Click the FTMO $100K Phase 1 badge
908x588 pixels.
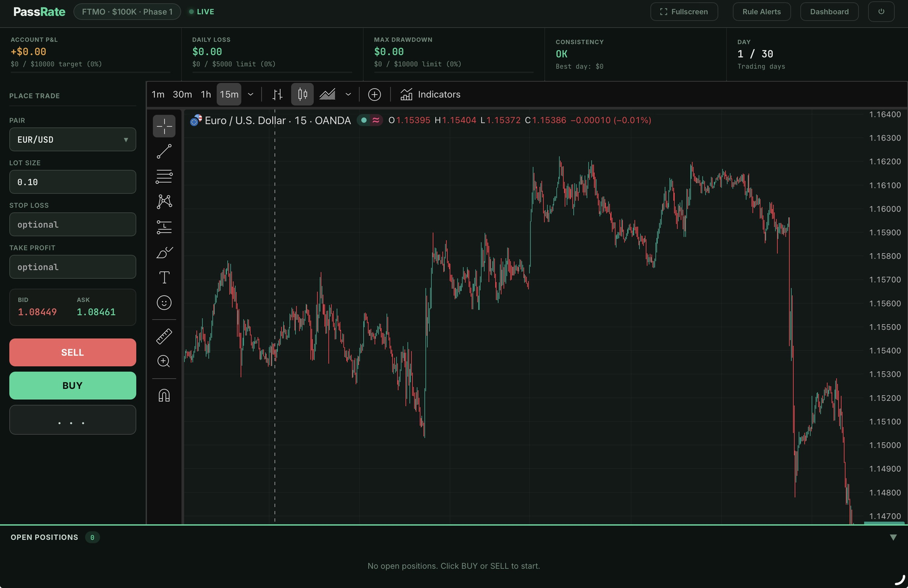pos(127,11)
